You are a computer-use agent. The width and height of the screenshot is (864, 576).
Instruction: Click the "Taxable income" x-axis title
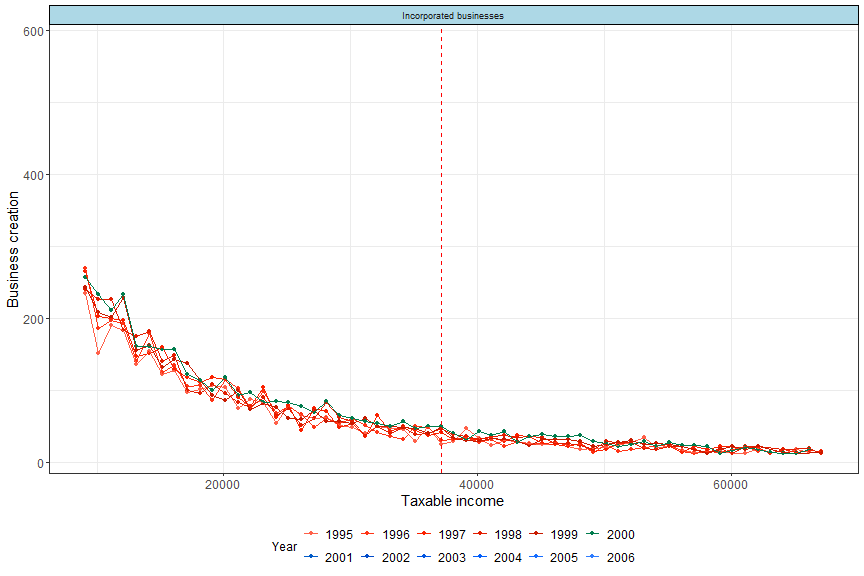click(x=452, y=501)
